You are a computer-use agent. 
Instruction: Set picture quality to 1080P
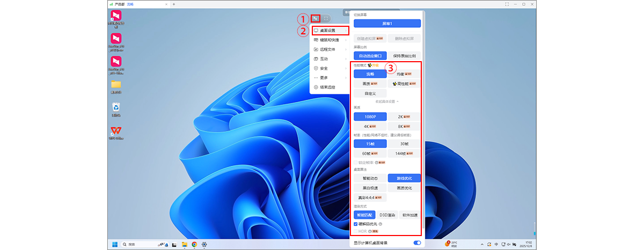click(370, 116)
